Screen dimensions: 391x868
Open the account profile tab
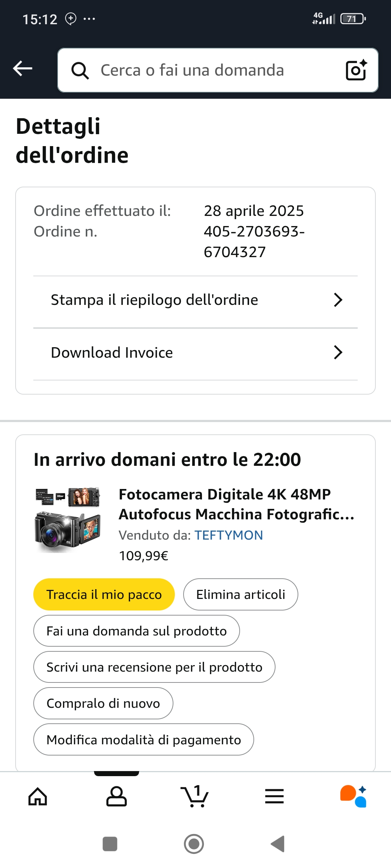(x=116, y=796)
